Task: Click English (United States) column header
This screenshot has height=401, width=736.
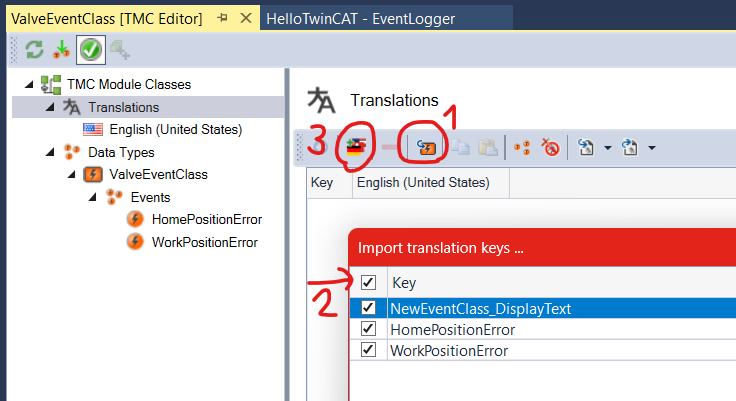Action: tap(423, 183)
